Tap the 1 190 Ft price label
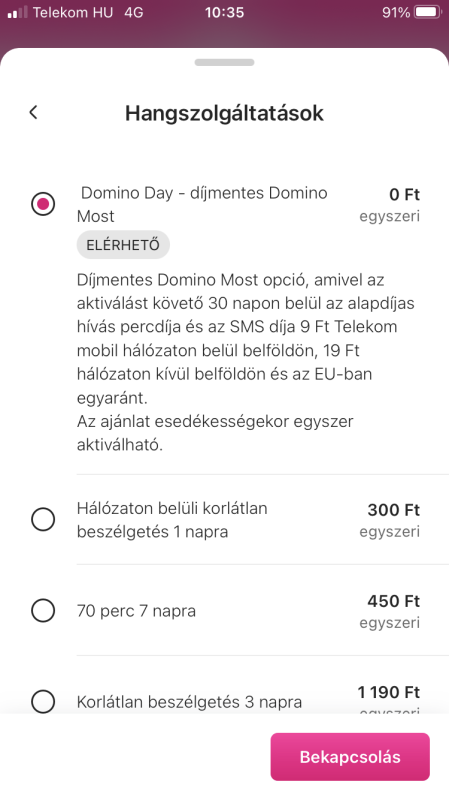 389,692
